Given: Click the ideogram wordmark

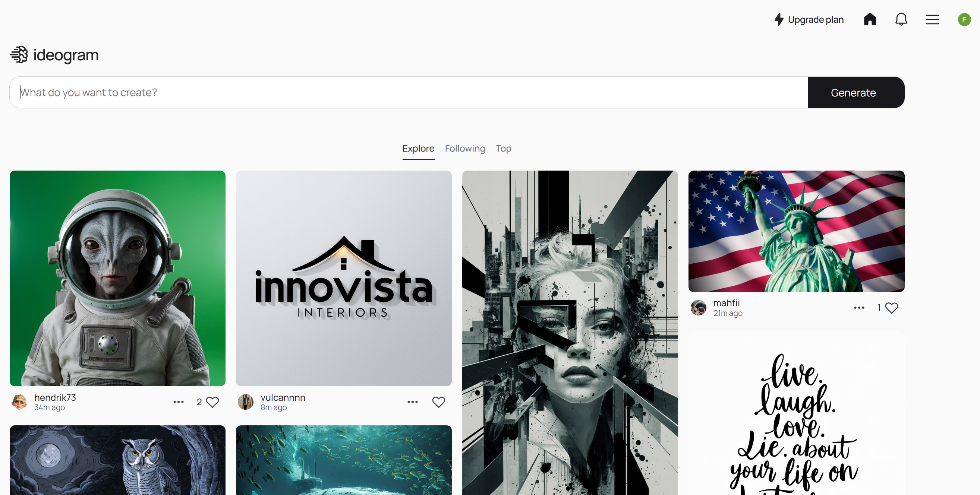Looking at the screenshot, I should click(66, 55).
